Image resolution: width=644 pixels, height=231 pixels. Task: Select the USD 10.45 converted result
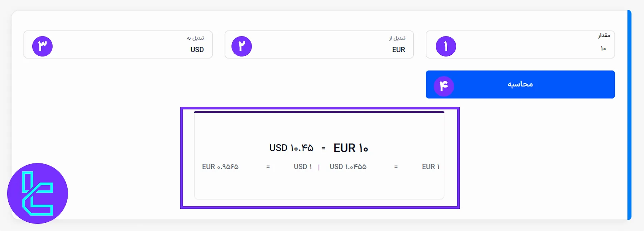(x=291, y=148)
